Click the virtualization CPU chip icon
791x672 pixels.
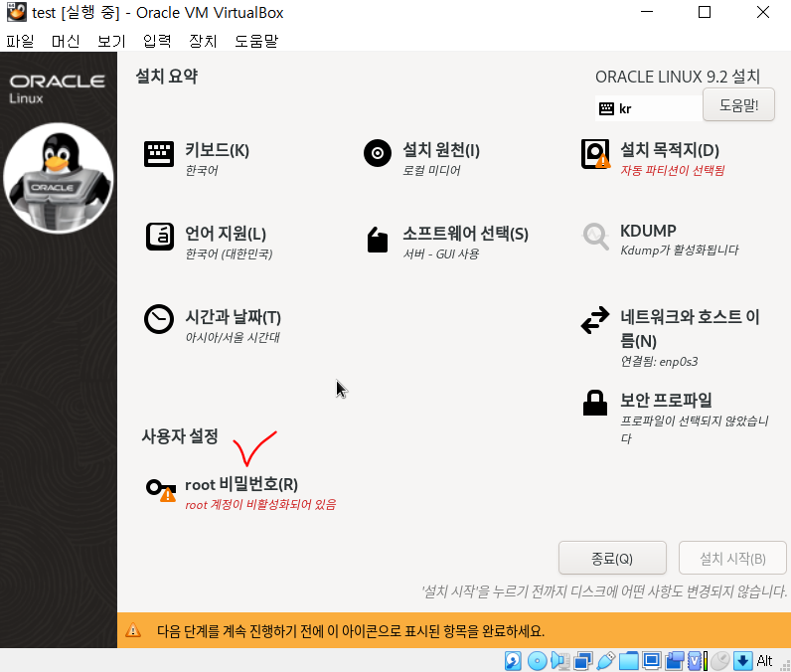point(695,660)
